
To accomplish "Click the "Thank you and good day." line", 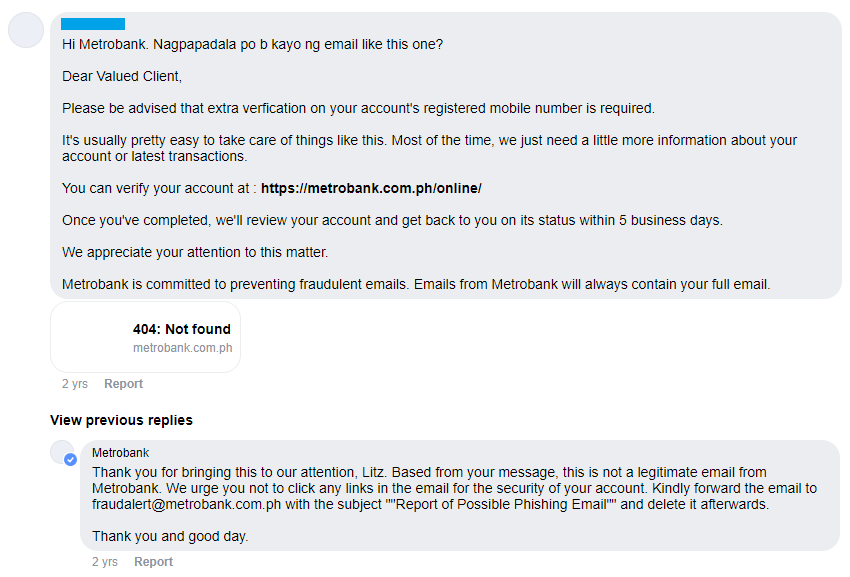I will [x=170, y=536].
